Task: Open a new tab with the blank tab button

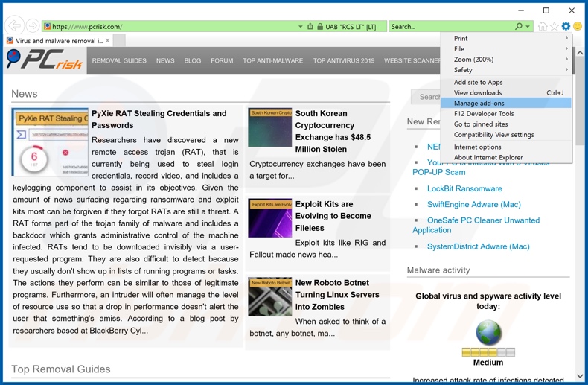Action: click(x=119, y=40)
